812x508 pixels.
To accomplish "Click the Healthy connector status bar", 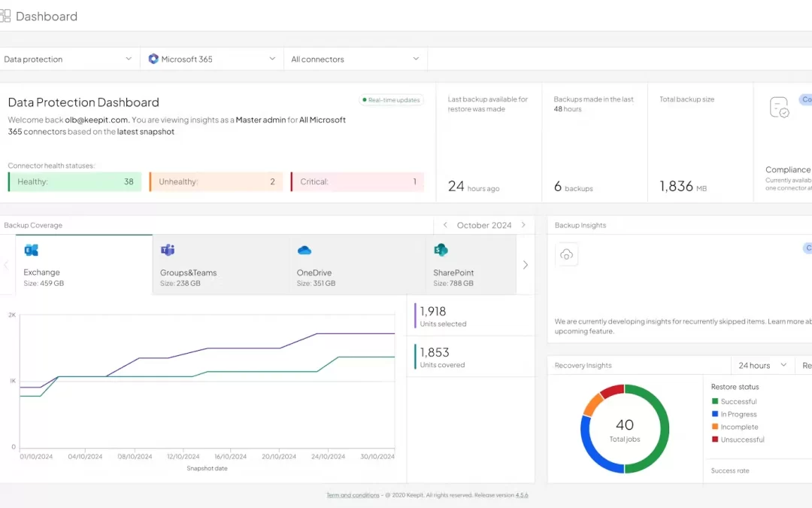I will [x=75, y=181].
